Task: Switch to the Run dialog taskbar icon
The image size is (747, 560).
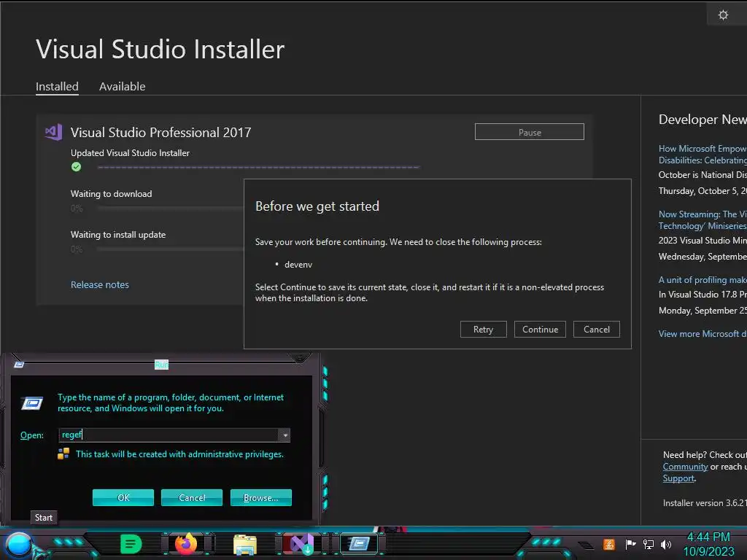Action: [359, 544]
